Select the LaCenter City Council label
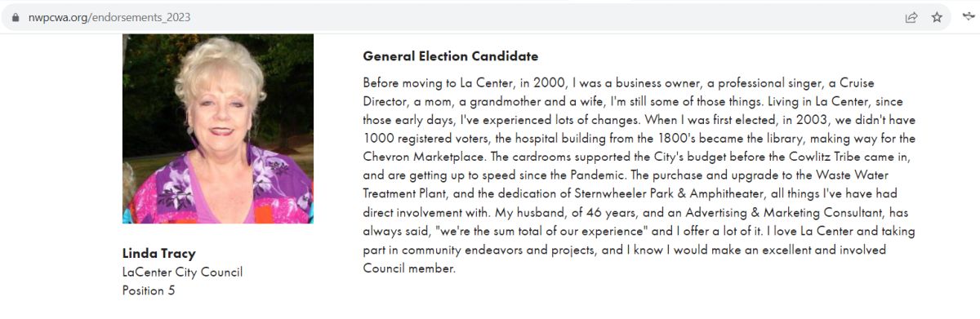Viewport: 980px width, 319px height. click(x=182, y=272)
